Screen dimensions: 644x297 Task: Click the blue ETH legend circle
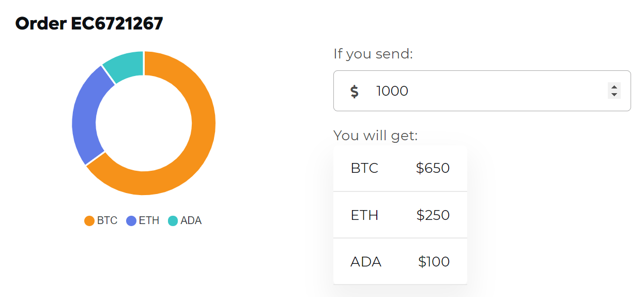click(x=131, y=221)
